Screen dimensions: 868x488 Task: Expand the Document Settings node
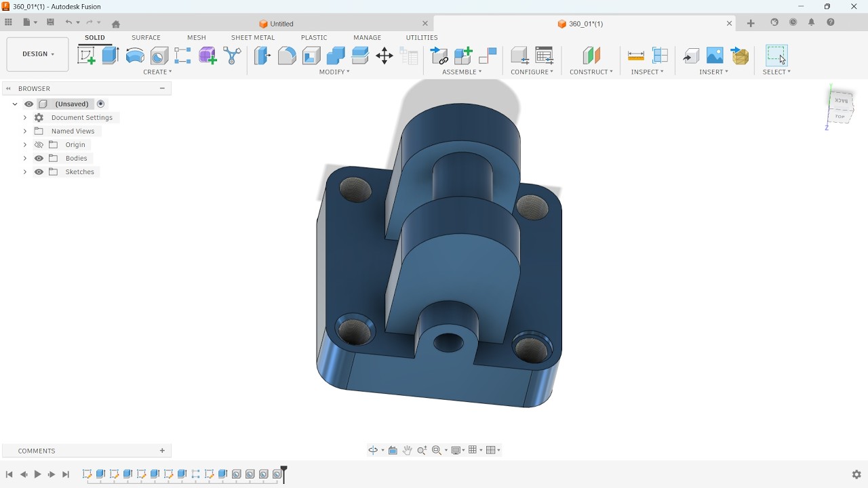click(x=25, y=117)
